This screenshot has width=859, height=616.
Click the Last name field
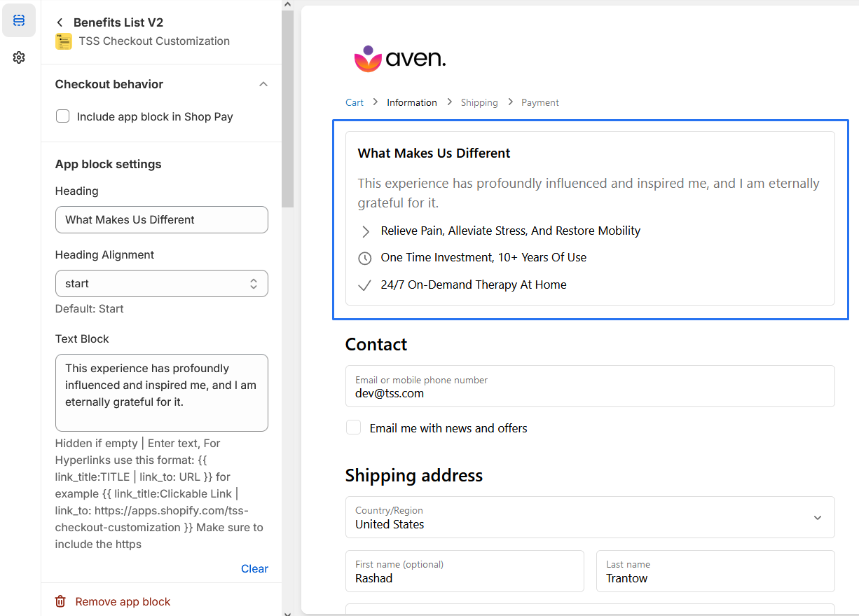715,571
